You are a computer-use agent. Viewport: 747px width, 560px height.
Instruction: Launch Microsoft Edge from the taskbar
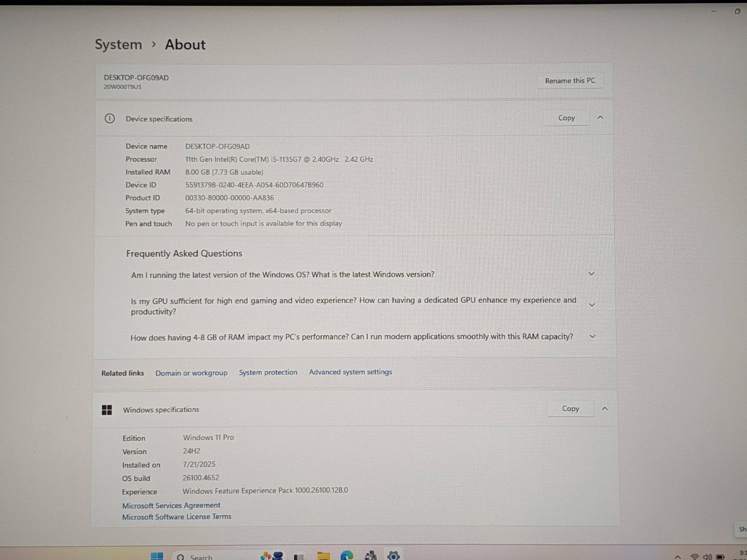click(x=347, y=556)
